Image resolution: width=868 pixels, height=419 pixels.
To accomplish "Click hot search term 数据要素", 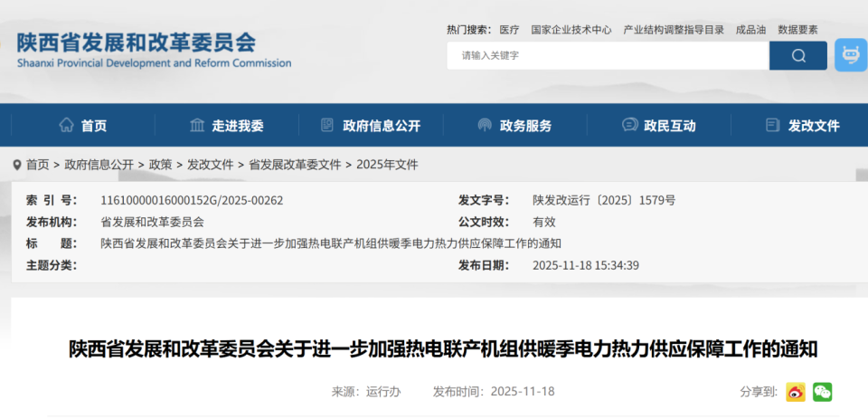I will point(797,30).
